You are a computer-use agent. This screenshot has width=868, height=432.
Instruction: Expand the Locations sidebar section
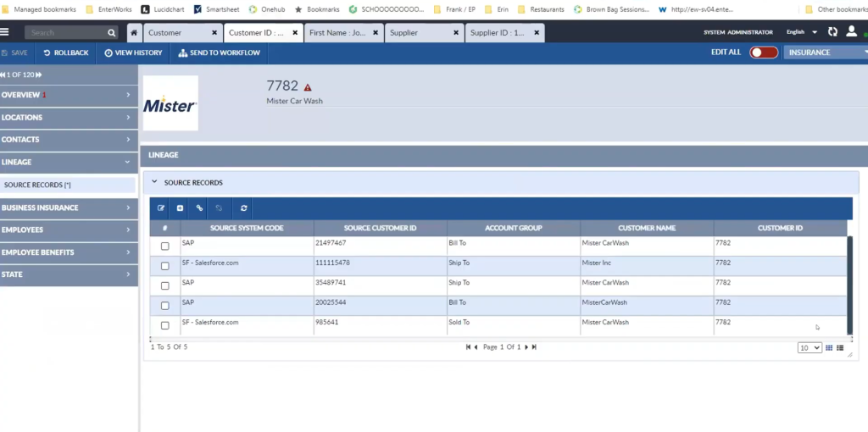click(x=69, y=117)
